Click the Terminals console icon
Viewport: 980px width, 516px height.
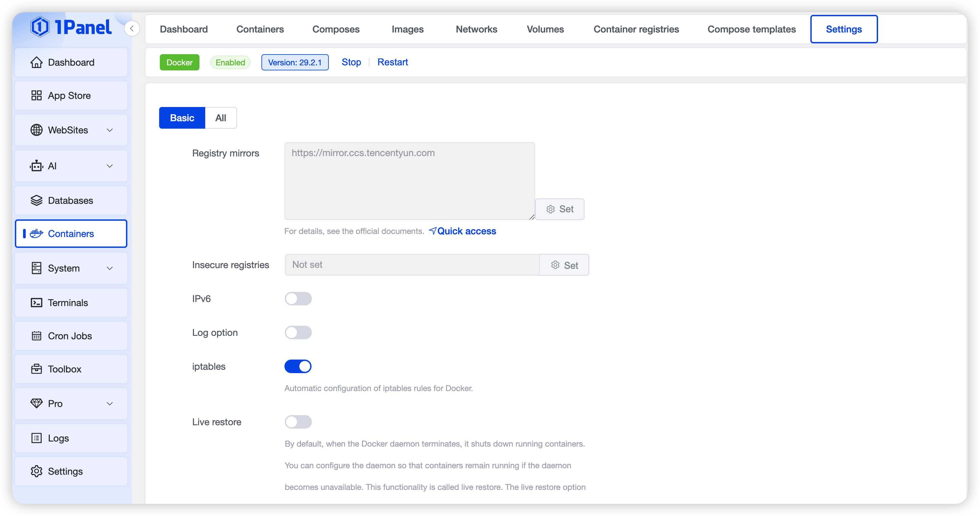point(37,303)
